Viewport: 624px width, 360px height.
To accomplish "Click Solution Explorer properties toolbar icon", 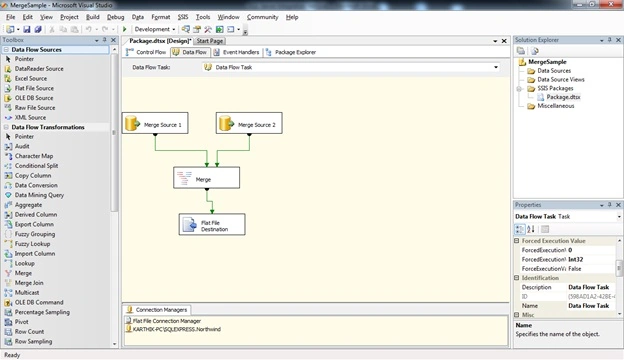I will (x=521, y=51).
